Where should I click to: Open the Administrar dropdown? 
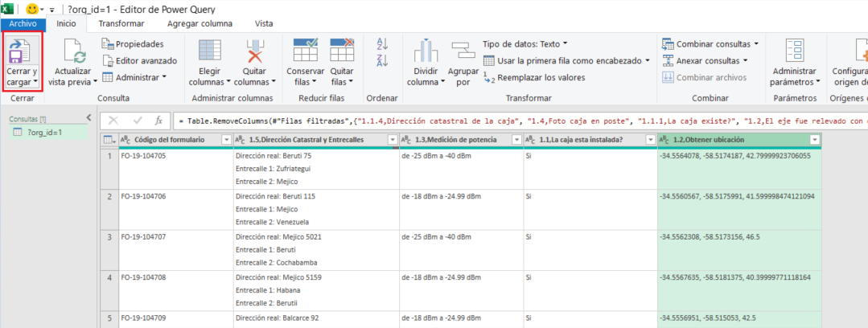(163, 77)
